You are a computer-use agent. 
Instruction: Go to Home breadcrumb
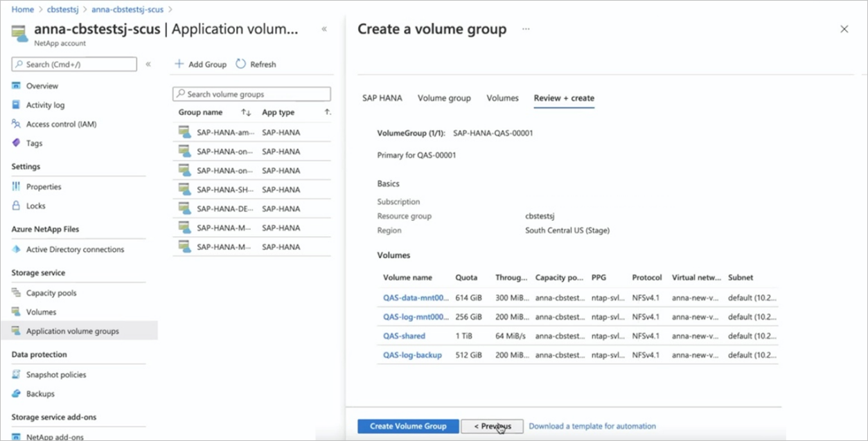pyautogui.click(x=23, y=10)
